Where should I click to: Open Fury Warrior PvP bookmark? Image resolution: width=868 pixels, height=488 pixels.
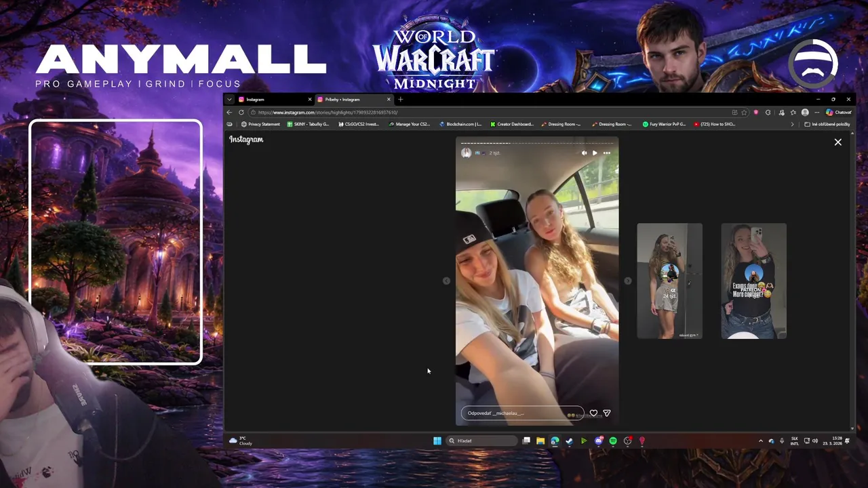[665, 124]
